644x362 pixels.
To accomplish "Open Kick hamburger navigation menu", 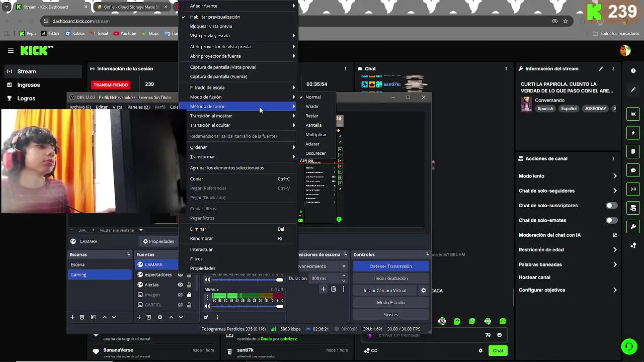I will coord(11,51).
